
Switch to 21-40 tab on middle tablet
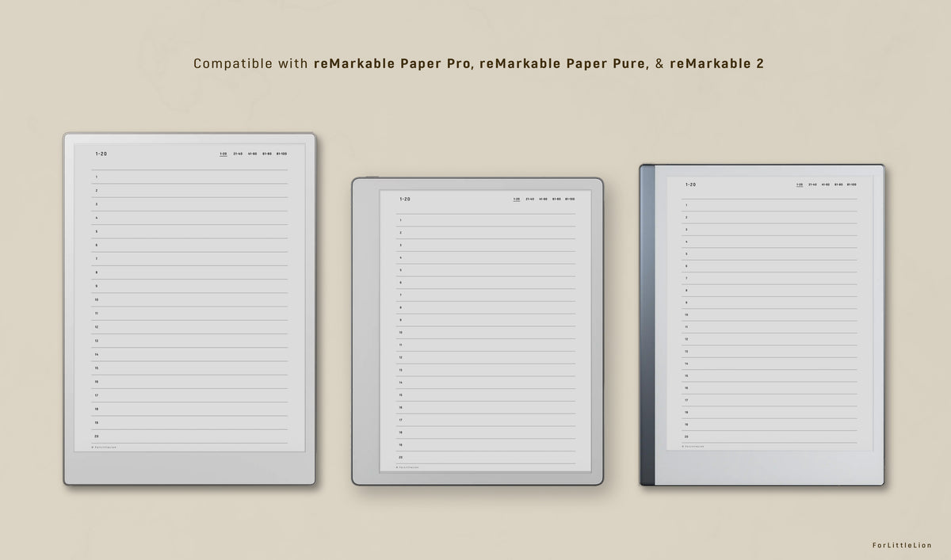(529, 199)
